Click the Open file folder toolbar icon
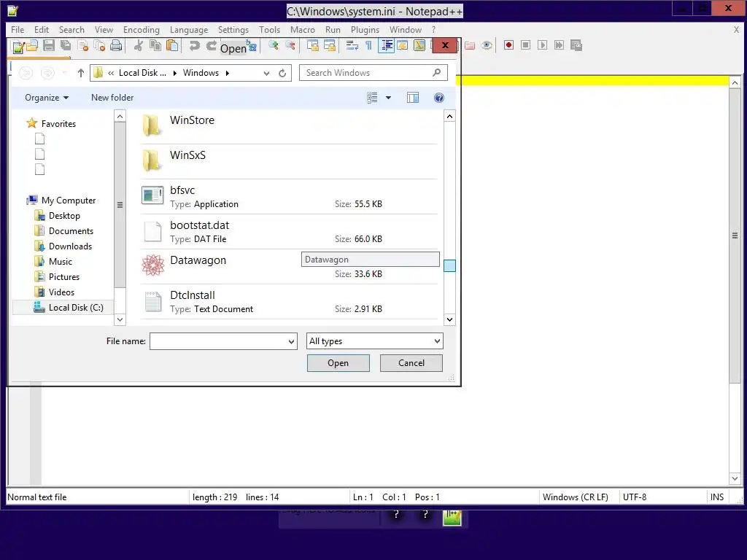This screenshot has height=560, width=747. [x=32, y=46]
